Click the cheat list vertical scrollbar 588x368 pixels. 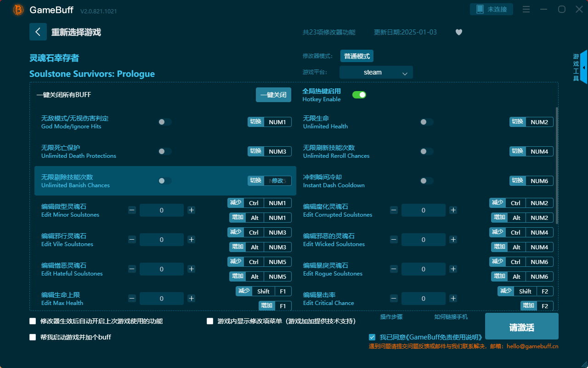point(557,166)
